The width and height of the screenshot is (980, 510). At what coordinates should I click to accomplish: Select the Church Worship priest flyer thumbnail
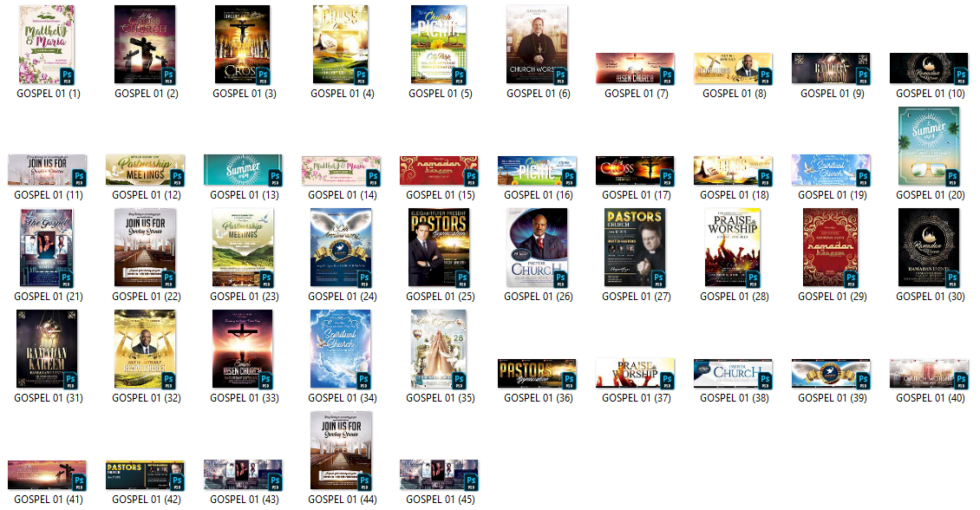click(x=536, y=45)
